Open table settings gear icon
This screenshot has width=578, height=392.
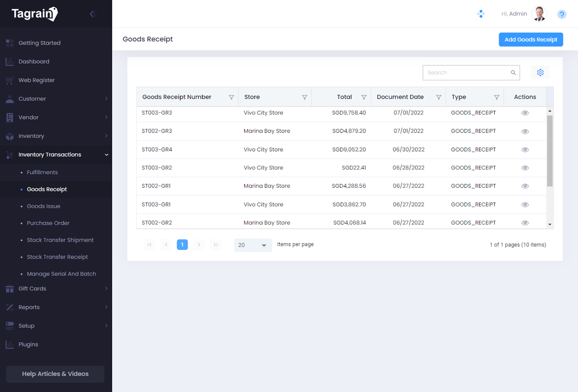(540, 73)
